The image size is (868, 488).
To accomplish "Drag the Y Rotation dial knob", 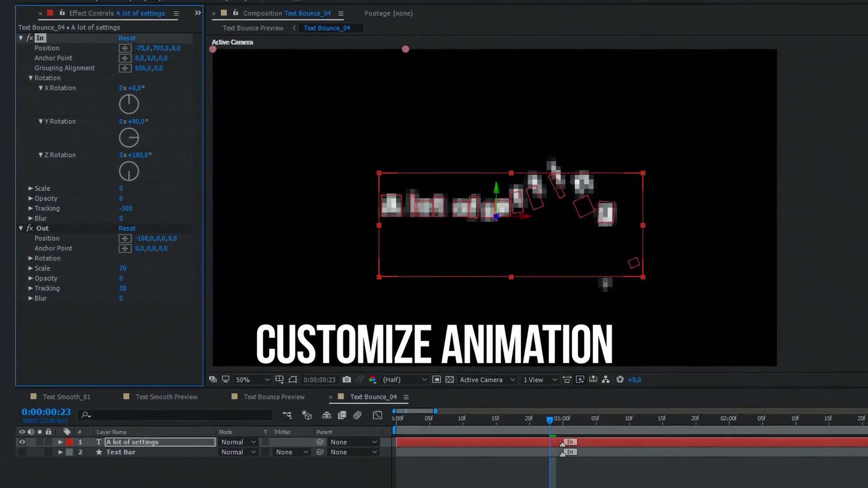I will pos(129,138).
